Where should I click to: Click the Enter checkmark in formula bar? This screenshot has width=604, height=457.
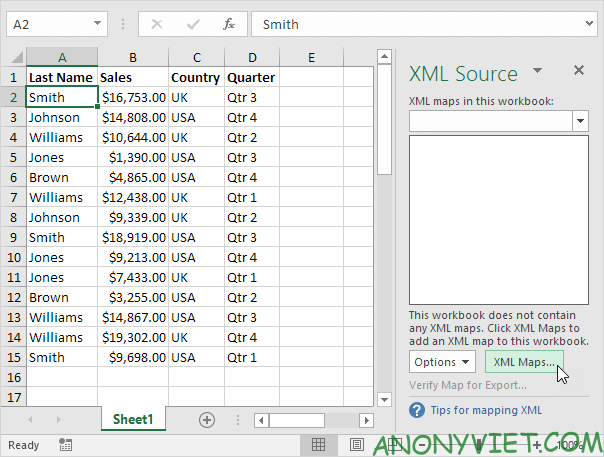pyautogui.click(x=192, y=24)
